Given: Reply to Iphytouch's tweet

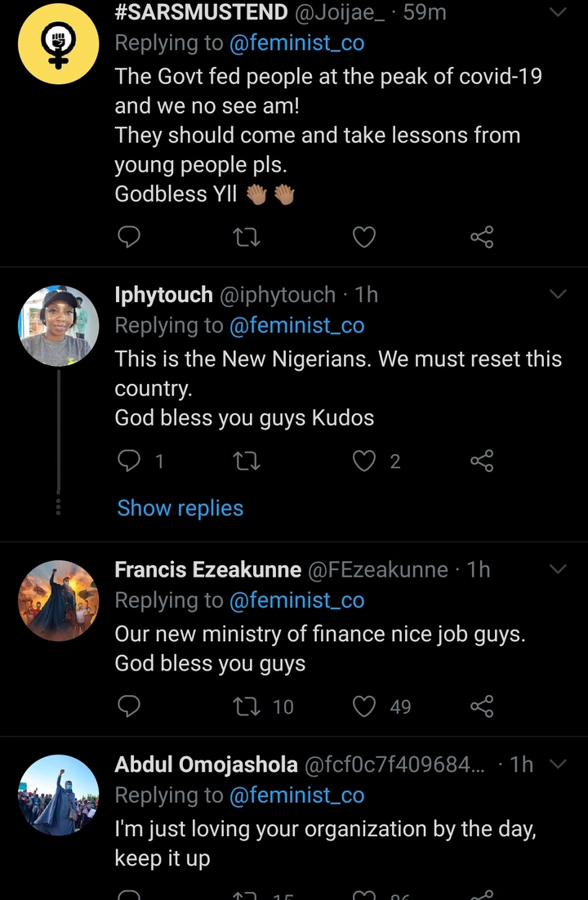Looking at the screenshot, I should [128, 461].
